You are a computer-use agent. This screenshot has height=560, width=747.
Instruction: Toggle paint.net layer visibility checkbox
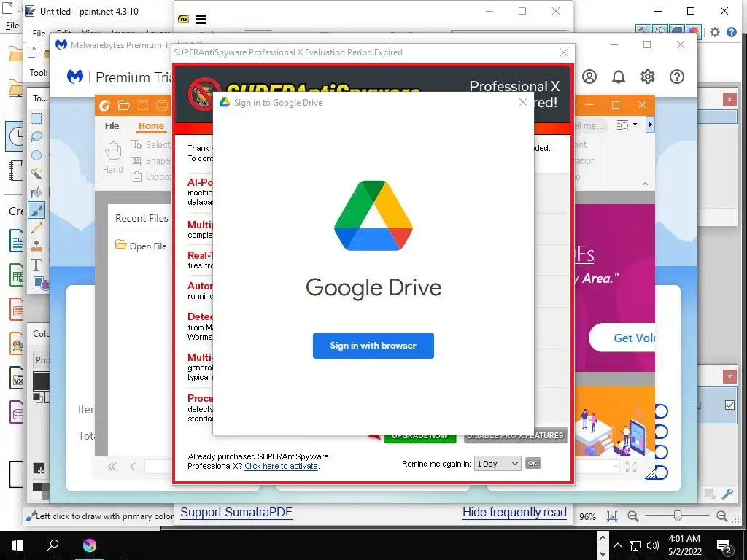729,405
